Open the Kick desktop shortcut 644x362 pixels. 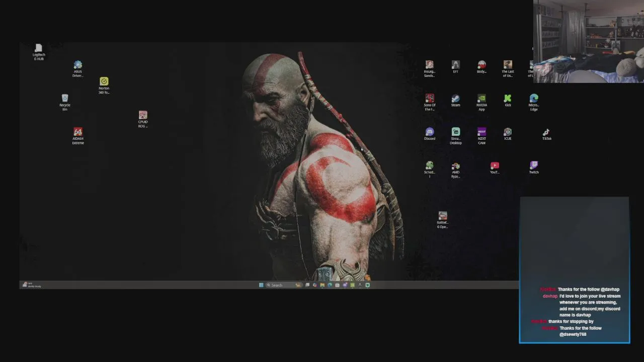click(x=508, y=101)
